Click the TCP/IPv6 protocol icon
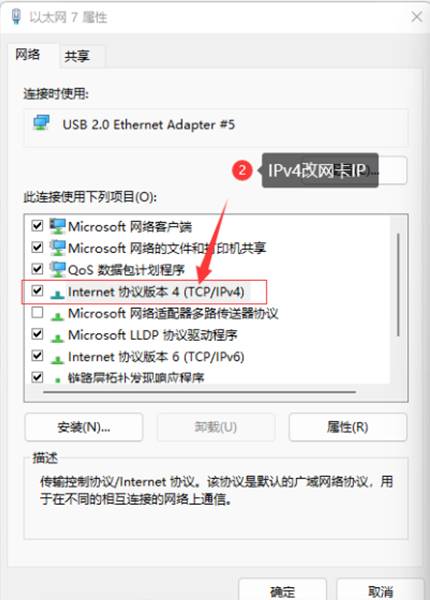Viewport: 430px width, 600px height. click(x=57, y=359)
